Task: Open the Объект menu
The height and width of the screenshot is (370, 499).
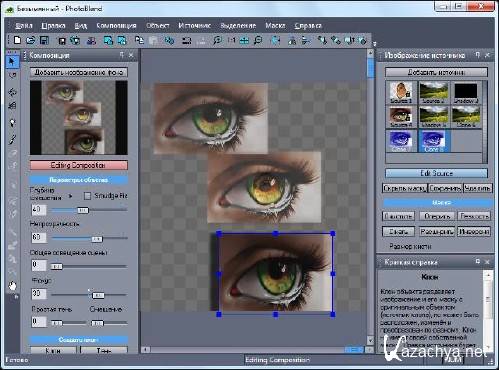Action: click(158, 26)
